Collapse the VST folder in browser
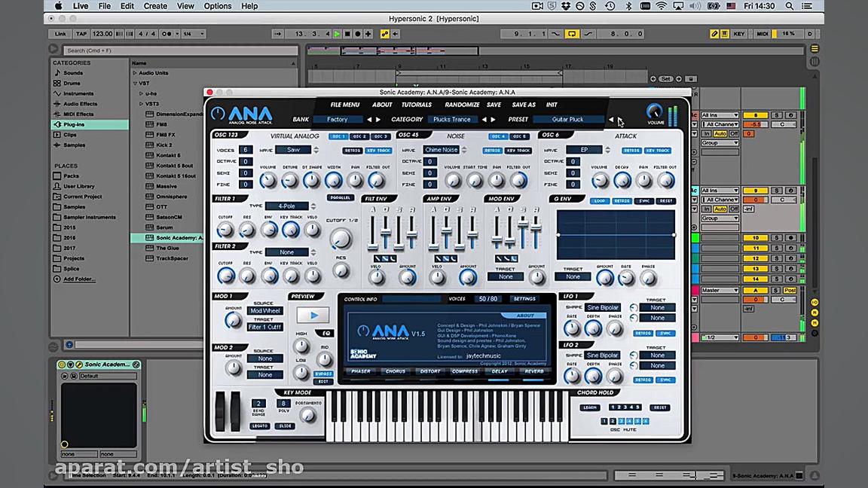This screenshot has height=488, width=868. [x=135, y=84]
